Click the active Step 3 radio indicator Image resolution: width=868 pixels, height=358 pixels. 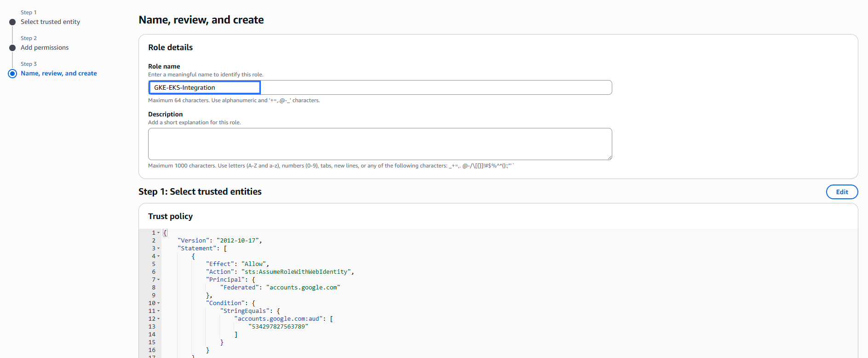coord(12,74)
